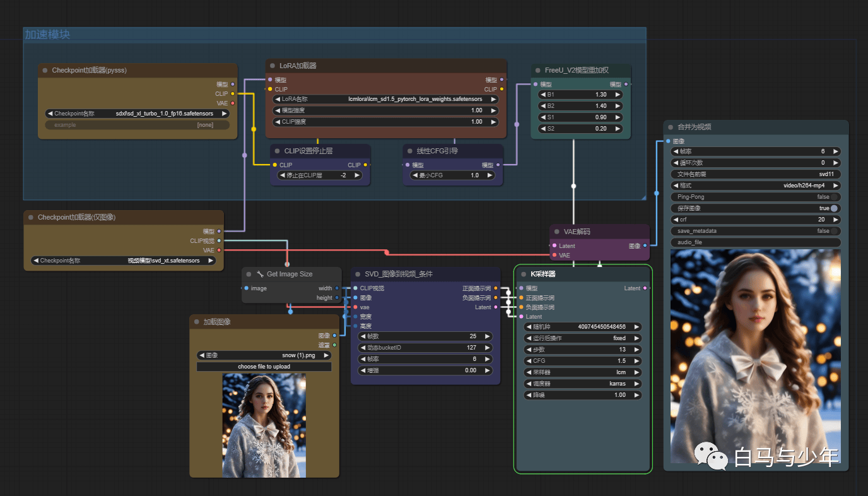The width and height of the screenshot is (868, 496).
Task: Collapse the Checkpoint加载器(仅图像) node via its title dot
Action: click(30, 217)
